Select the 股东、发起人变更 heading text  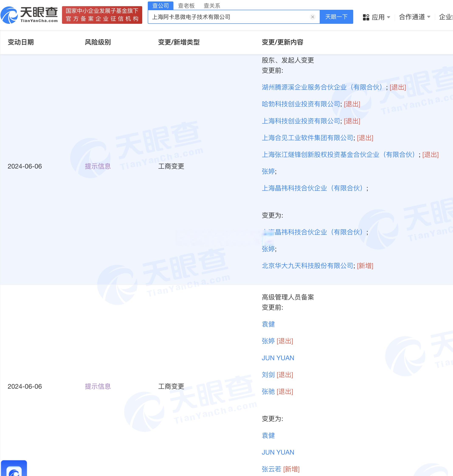[x=288, y=60]
